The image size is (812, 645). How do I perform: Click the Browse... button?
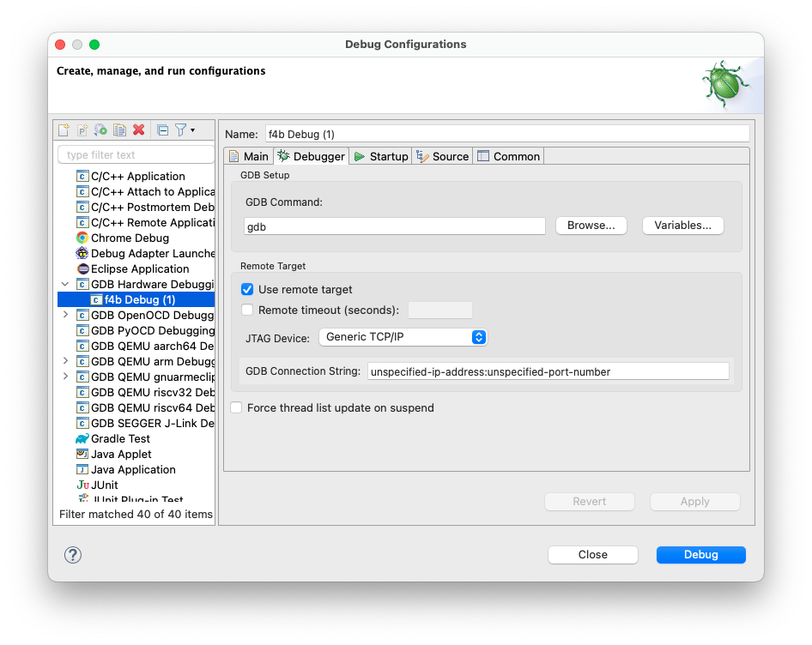591,226
